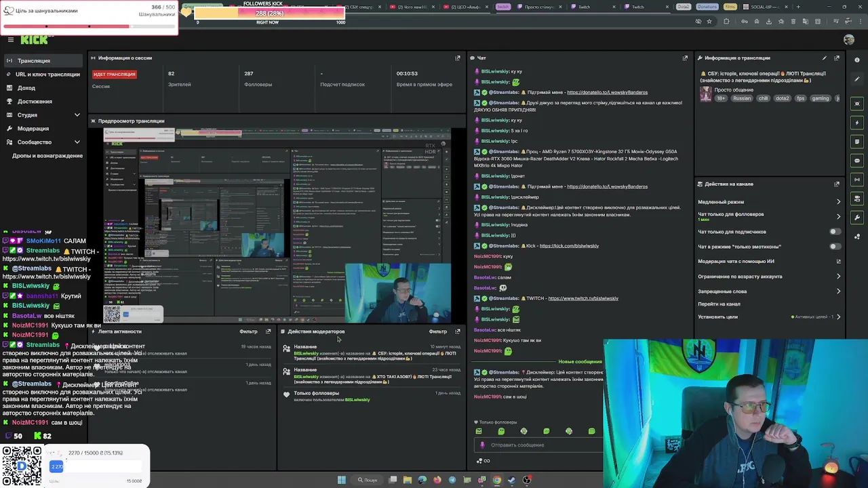Toggle stream preview widget in right sidebar
Viewport: 868px width, 488px height.
click(857, 104)
